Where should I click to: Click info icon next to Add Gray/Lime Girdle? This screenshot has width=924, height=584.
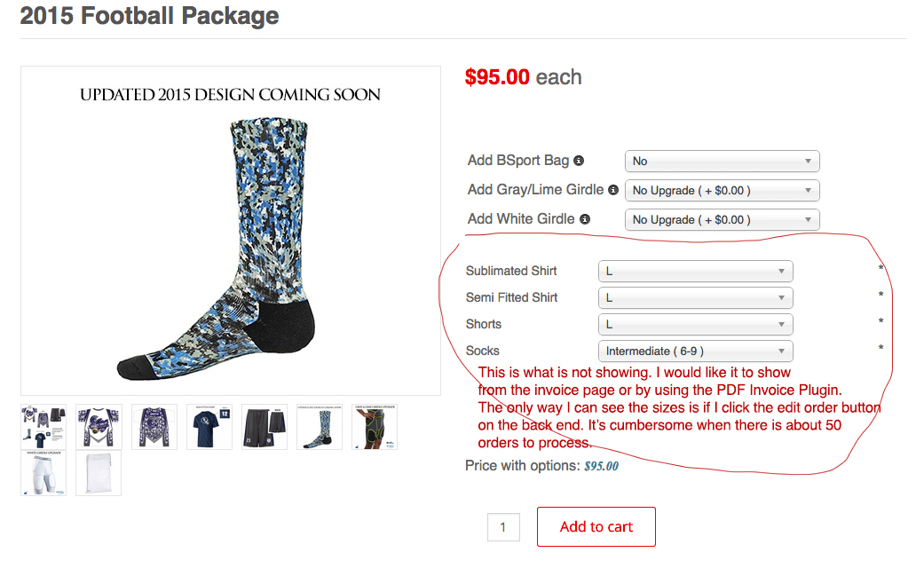[x=612, y=190]
